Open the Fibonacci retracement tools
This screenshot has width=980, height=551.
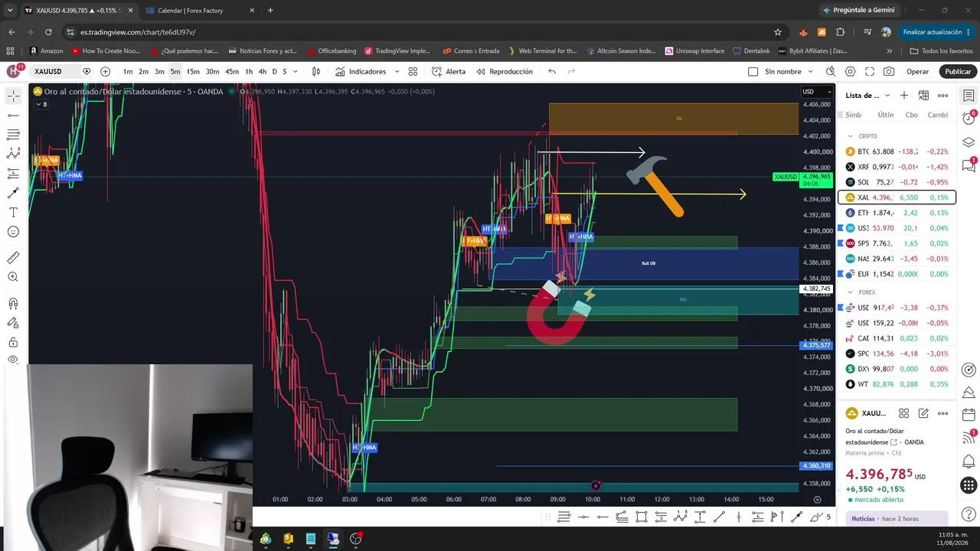point(13,135)
